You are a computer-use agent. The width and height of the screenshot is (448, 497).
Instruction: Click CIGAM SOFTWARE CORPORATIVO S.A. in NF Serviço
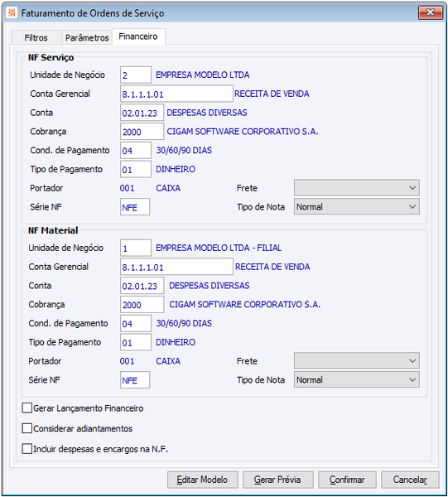243,132
